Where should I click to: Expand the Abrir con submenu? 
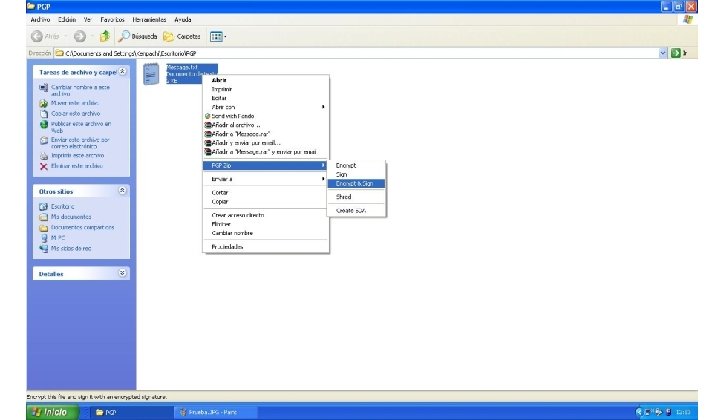(x=266, y=107)
